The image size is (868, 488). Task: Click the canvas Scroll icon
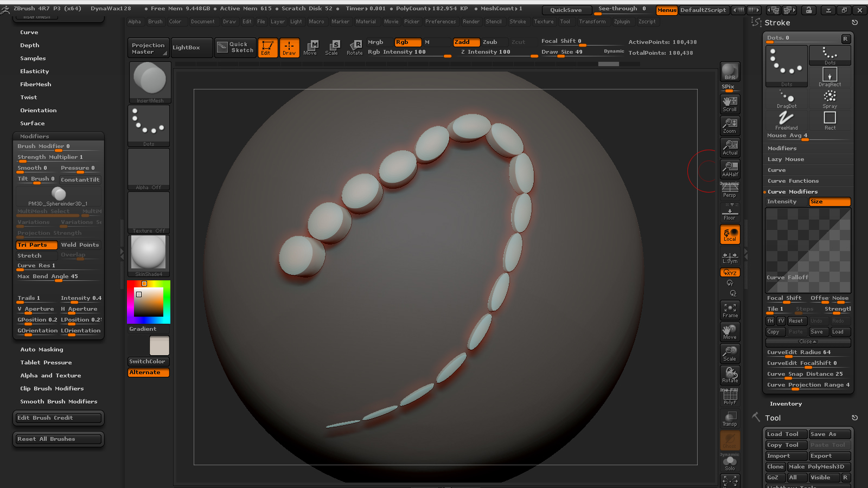point(730,104)
